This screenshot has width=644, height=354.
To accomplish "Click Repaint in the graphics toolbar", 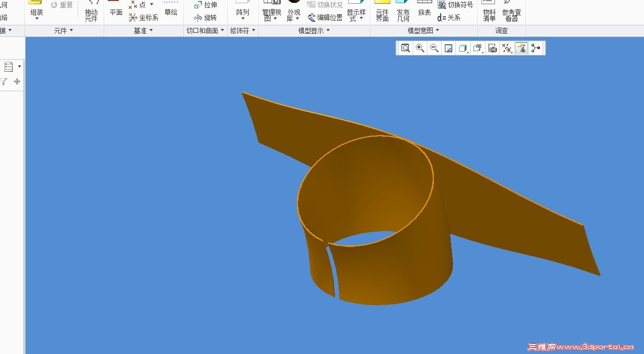I will [449, 49].
